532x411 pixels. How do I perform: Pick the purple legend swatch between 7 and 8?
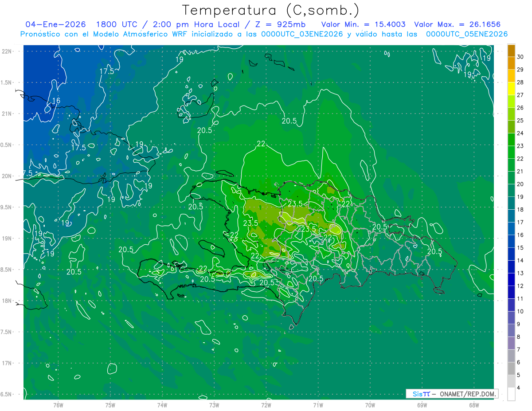511,343
